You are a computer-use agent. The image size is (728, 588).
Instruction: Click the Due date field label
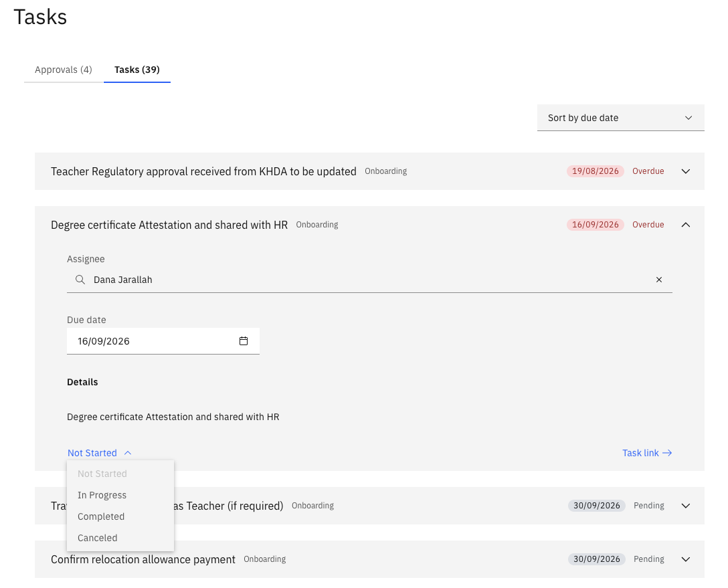pyautogui.click(x=86, y=320)
